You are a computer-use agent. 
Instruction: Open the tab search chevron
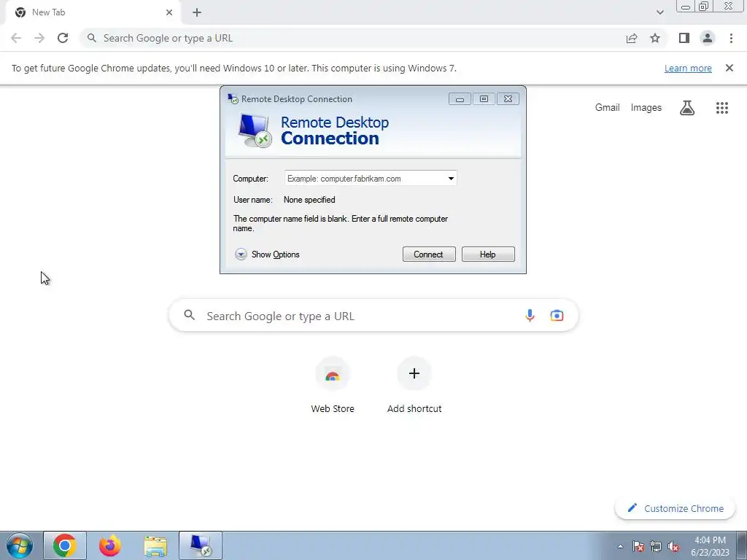click(x=659, y=12)
